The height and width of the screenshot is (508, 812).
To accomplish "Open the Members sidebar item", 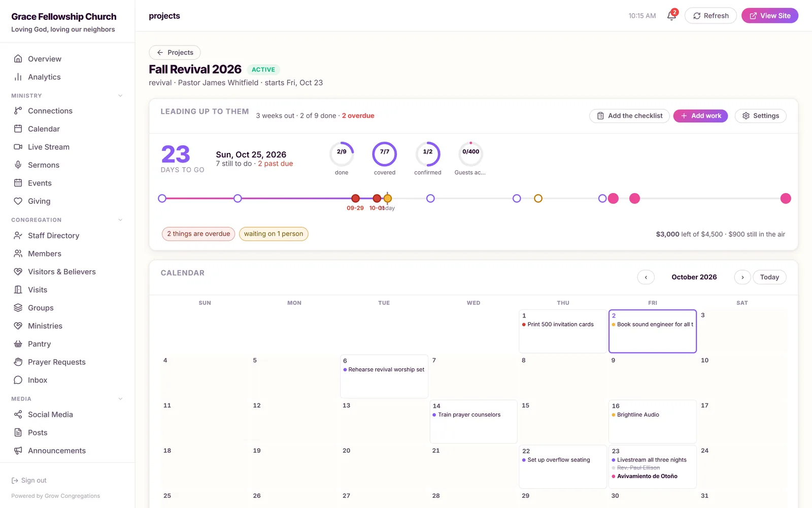I will click(x=67, y=253).
